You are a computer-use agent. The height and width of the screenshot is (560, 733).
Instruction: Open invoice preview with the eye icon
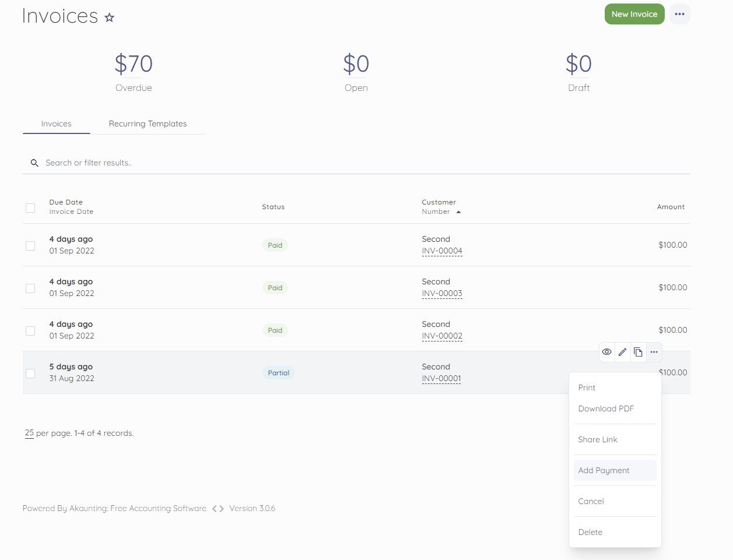(606, 352)
